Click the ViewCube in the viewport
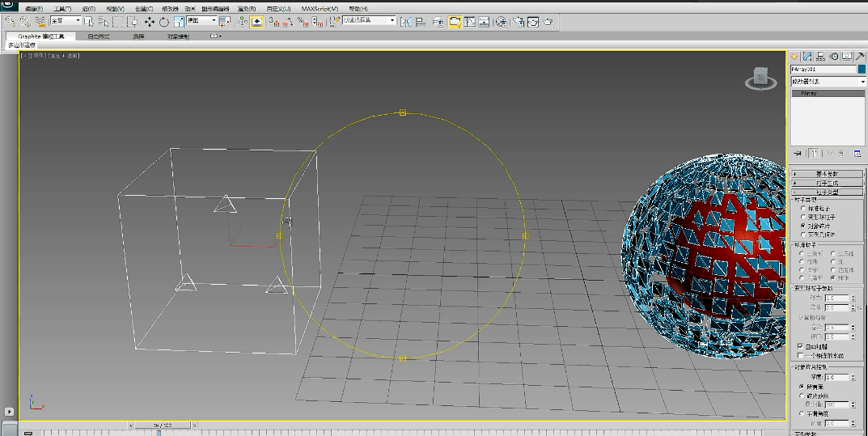The image size is (868, 436). click(x=760, y=78)
